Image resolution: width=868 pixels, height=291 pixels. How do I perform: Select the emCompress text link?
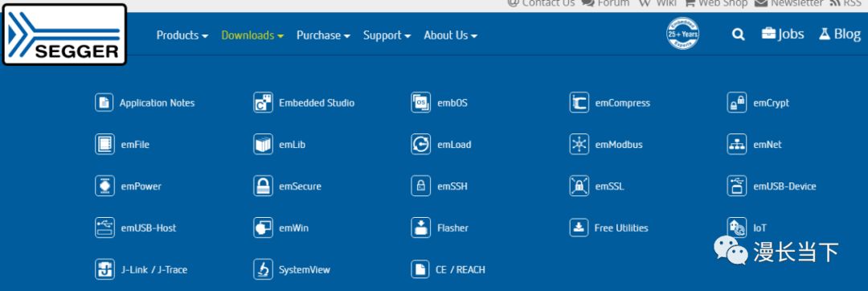tap(623, 103)
